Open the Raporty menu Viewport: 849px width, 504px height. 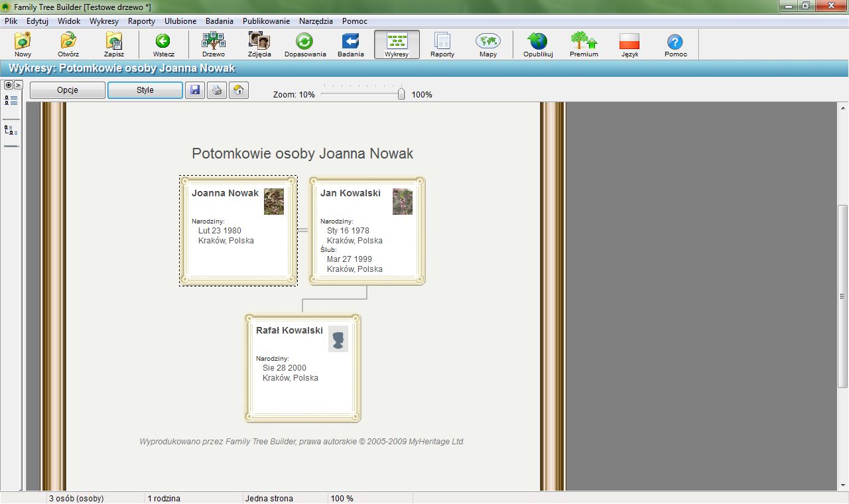[x=141, y=21]
